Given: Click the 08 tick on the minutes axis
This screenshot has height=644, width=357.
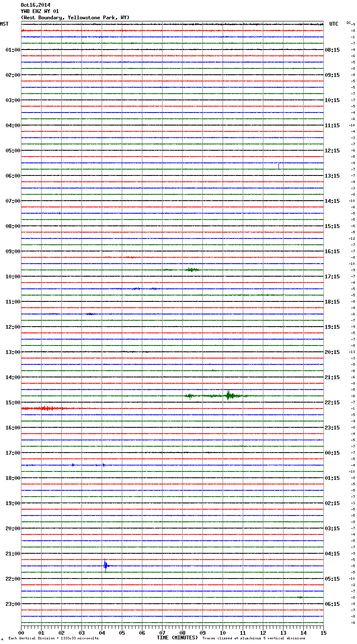Looking at the screenshot, I should [x=182, y=633].
